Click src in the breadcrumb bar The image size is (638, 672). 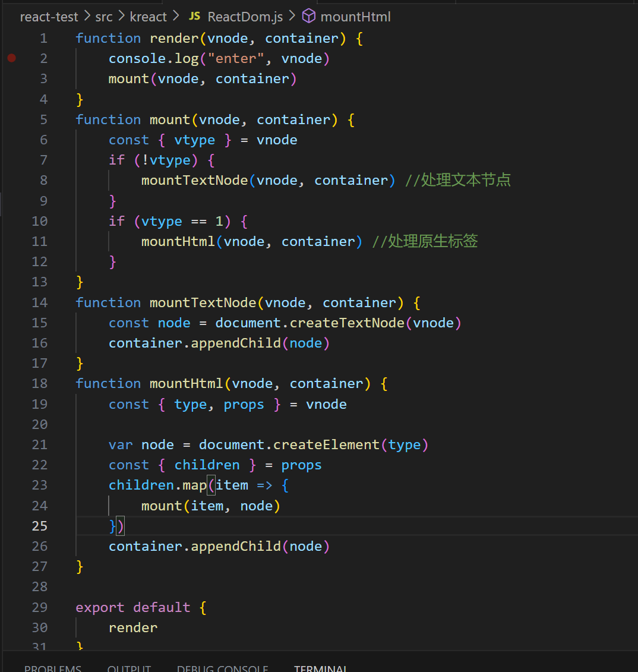(x=103, y=16)
